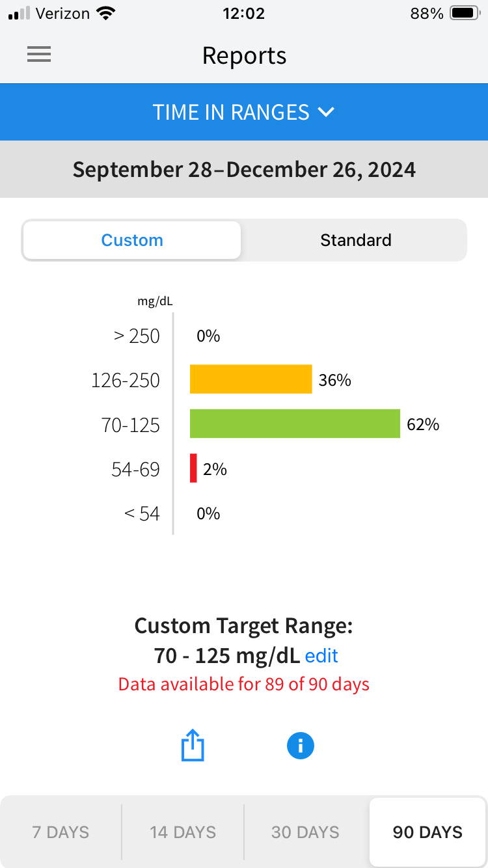Edit the custom target range
This screenshot has width=488, height=868.
[x=321, y=655]
